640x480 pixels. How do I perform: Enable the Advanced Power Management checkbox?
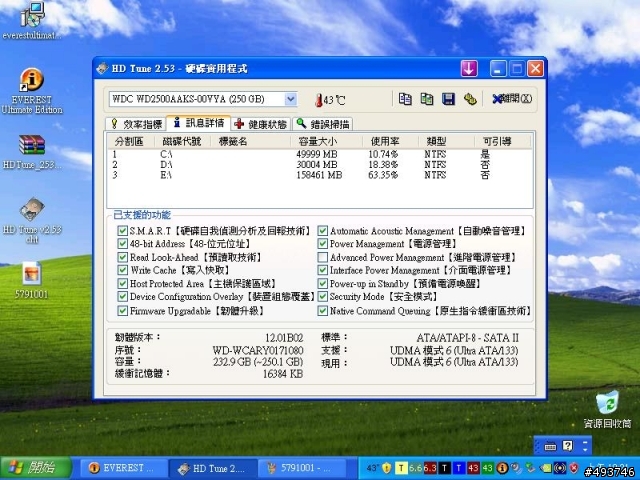click(322, 258)
